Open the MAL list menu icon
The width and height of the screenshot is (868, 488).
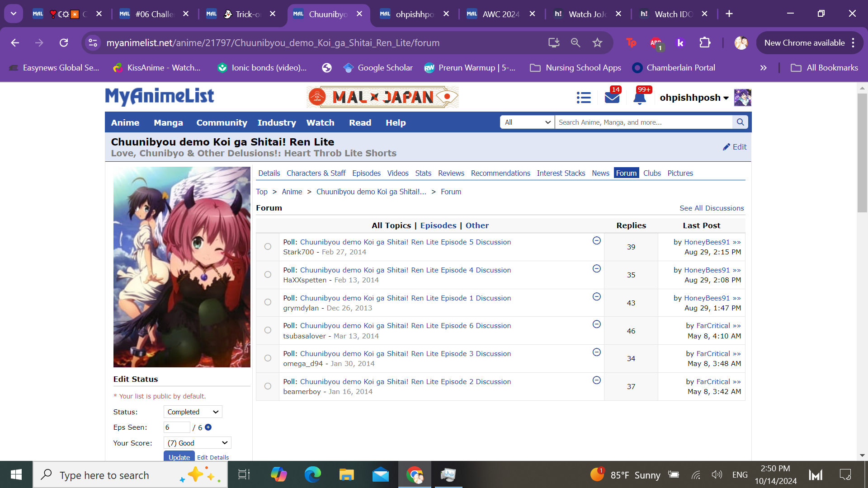[584, 98]
